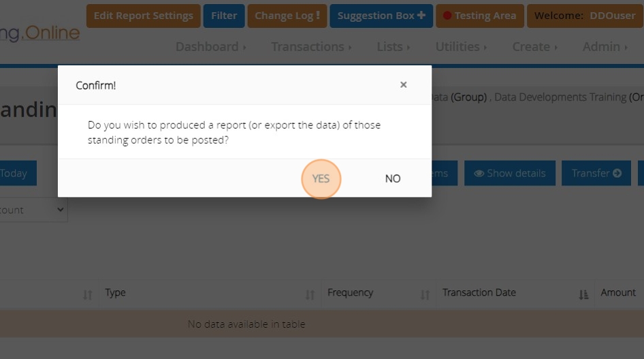This screenshot has height=359, width=644.
Task: Decline the report by clicking NO
Action: [393, 178]
